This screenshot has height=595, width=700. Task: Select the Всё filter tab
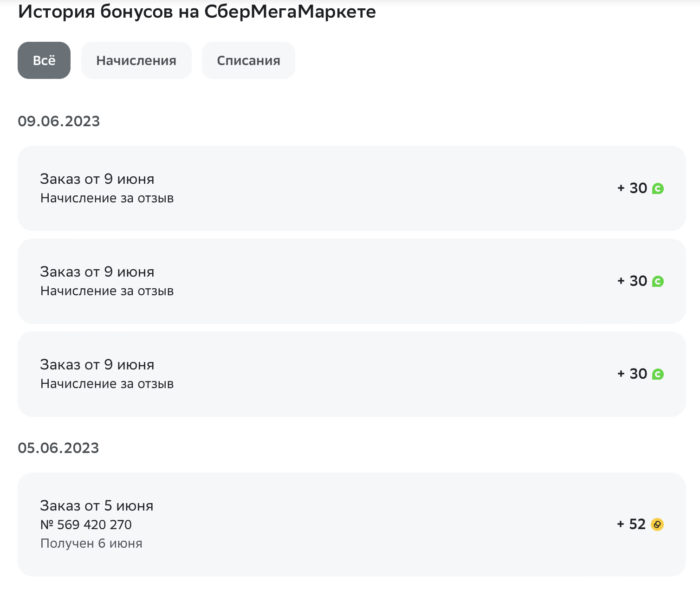(44, 60)
